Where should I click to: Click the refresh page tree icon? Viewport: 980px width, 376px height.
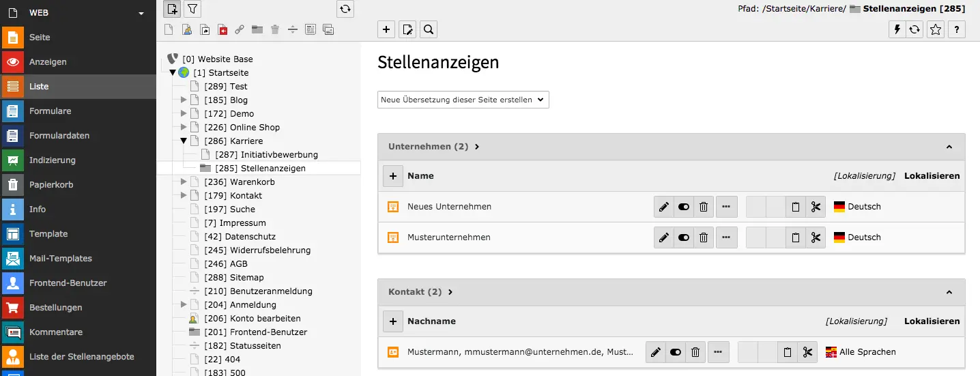[x=345, y=9]
